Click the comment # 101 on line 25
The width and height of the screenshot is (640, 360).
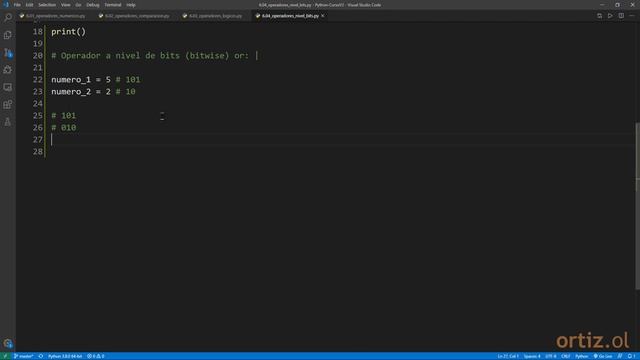coord(64,116)
